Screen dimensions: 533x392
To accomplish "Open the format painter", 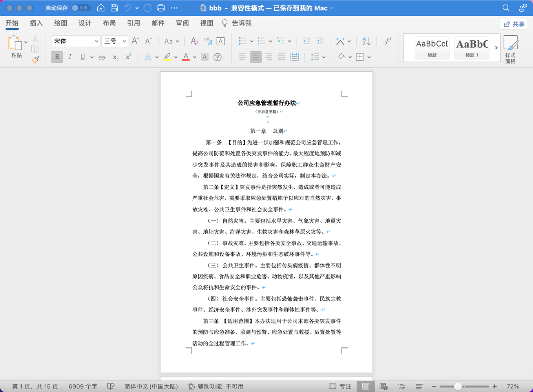I will (35, 59).
